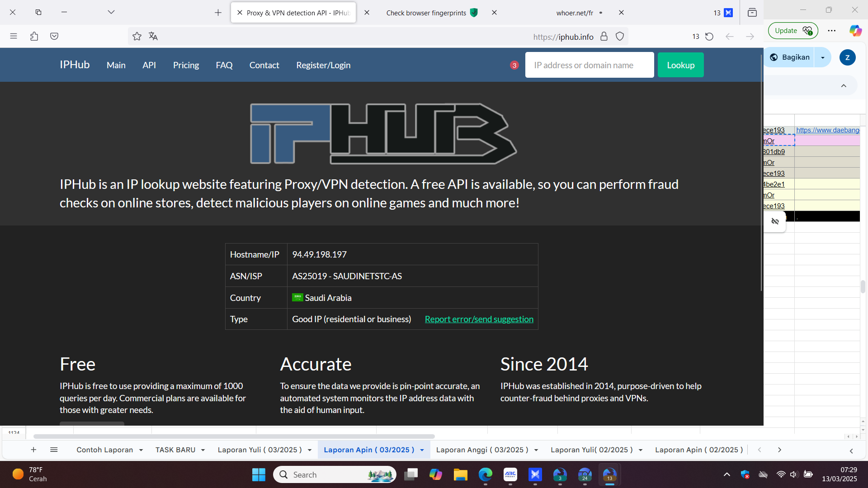The height and width of the screenshot is (488, 868).
Task: Click the Pocket save icon
Action: click(54, 36)
